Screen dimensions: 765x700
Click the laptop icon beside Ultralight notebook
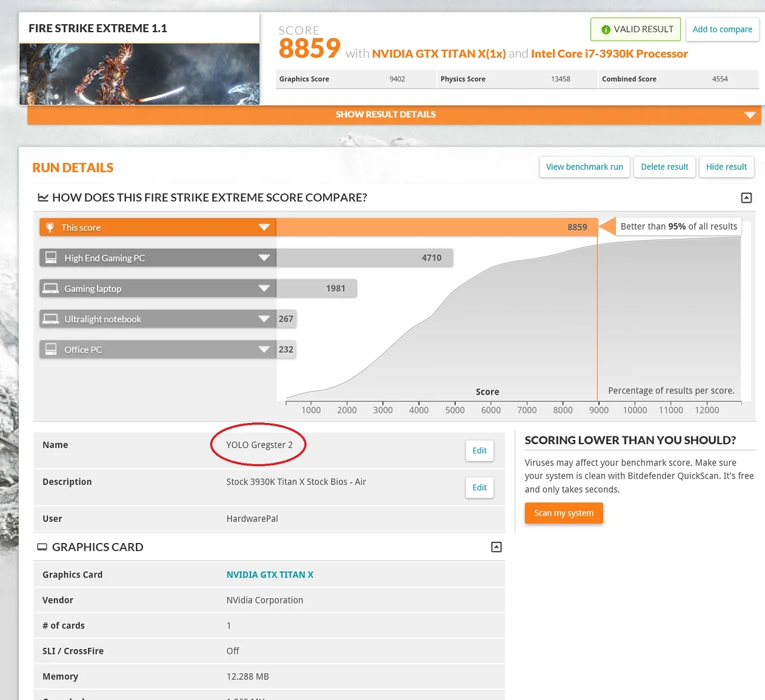[51, 319]
